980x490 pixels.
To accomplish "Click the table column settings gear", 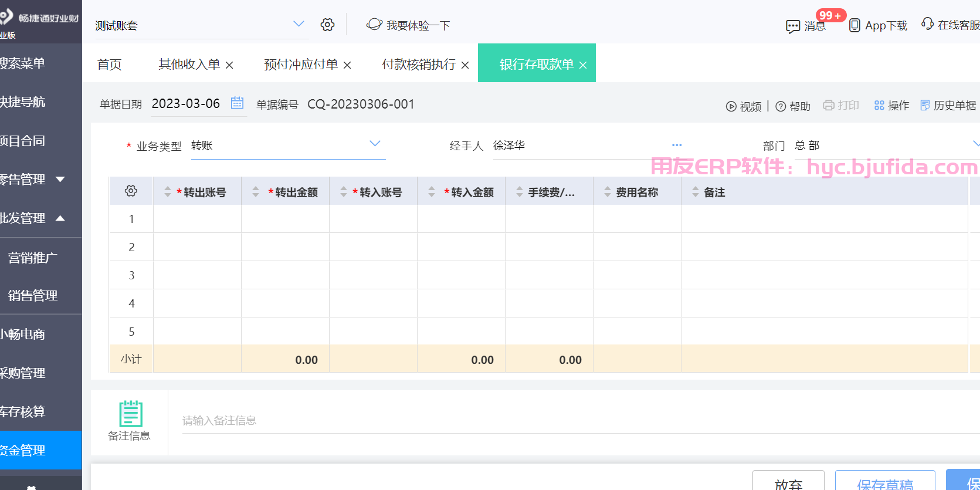I will click(x=131, y=191).
